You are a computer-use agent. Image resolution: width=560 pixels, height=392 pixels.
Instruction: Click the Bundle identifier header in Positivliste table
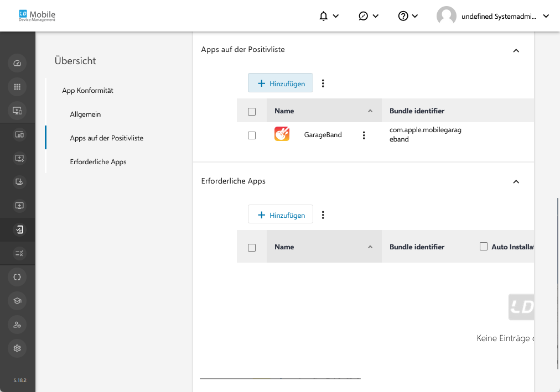(417, 111)
